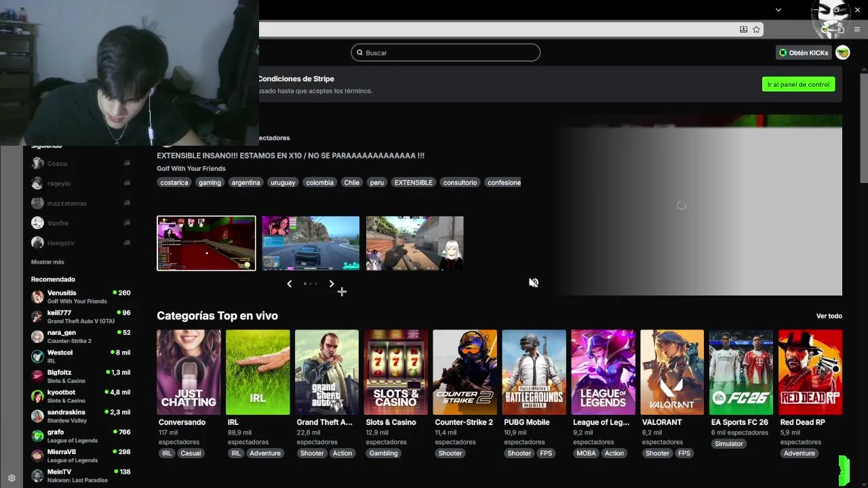868x488 pixels.
Task: Open the browser hamburger menu
Action: click(857, 29)
